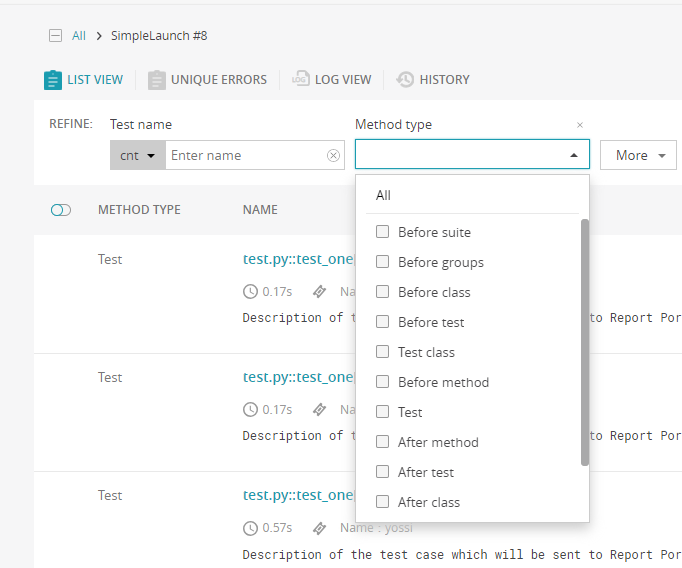Clear the test name field with X icon
The image size is (682, 568).
[333, 155]
